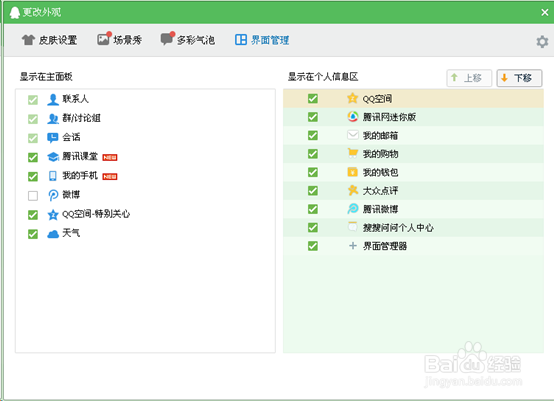Click the QQ空间 star icon
Viewport: 554px width, 401px height.
pyautogui.click(x=352, y=98)
